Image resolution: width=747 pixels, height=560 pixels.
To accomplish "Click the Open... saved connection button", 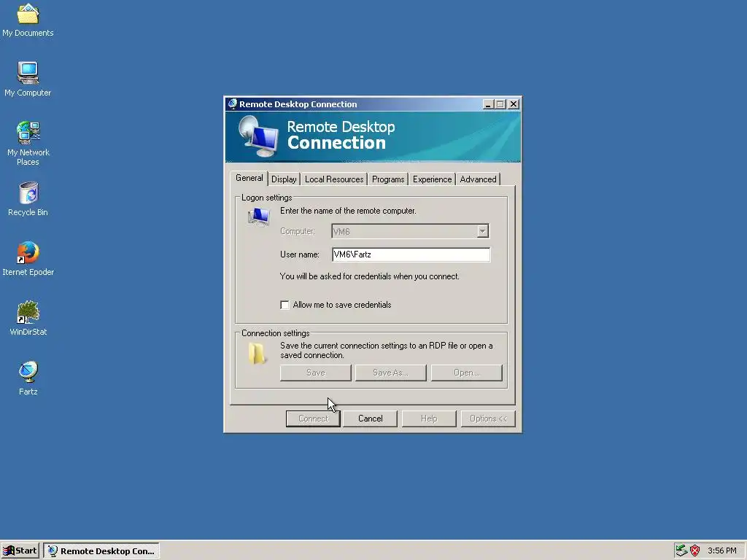I will click(x=466, y=373).
